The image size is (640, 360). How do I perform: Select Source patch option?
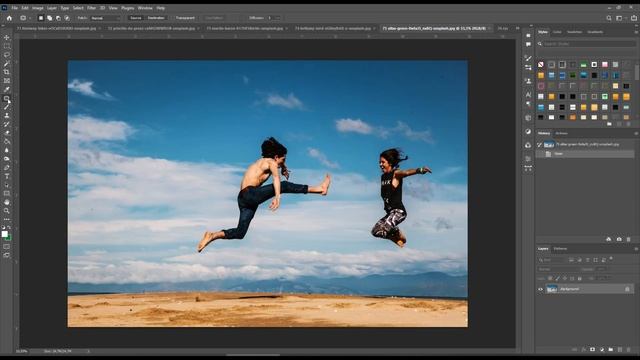136,18
